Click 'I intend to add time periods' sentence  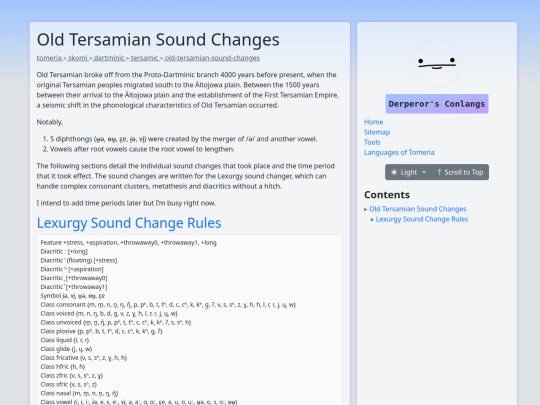coord(126,203)
